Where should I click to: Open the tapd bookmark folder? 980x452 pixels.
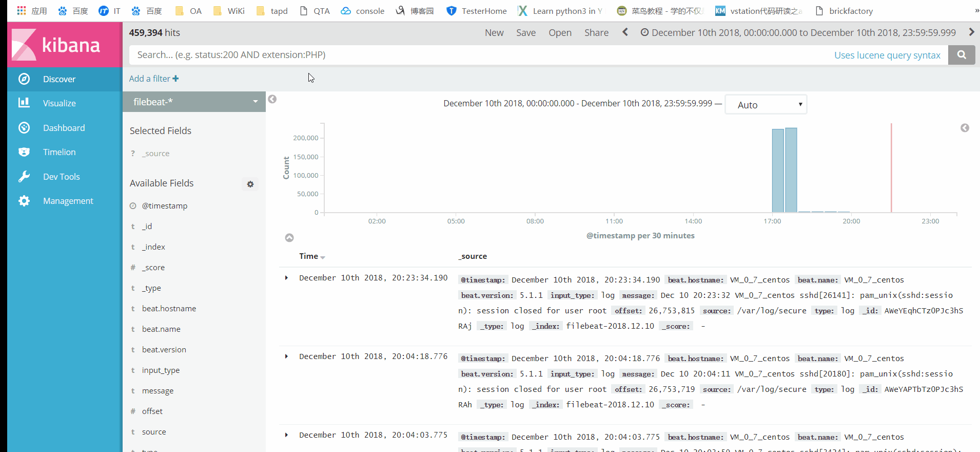coord(272,11)
